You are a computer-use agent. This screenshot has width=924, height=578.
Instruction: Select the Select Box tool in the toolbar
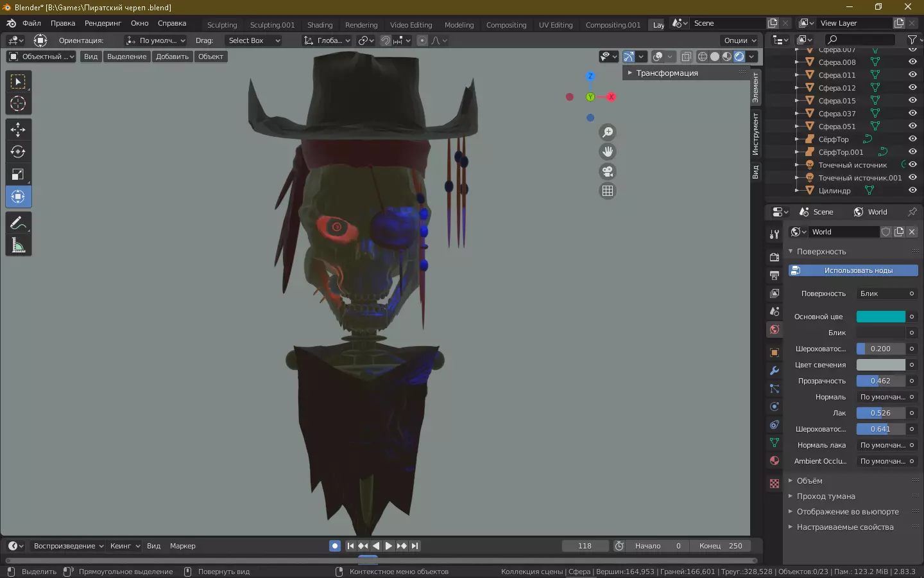18,82
